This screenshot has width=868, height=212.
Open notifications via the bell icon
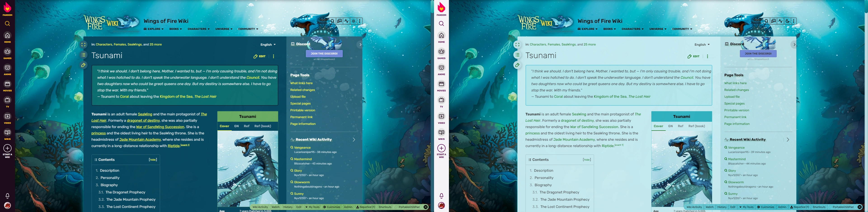[7, 195]
